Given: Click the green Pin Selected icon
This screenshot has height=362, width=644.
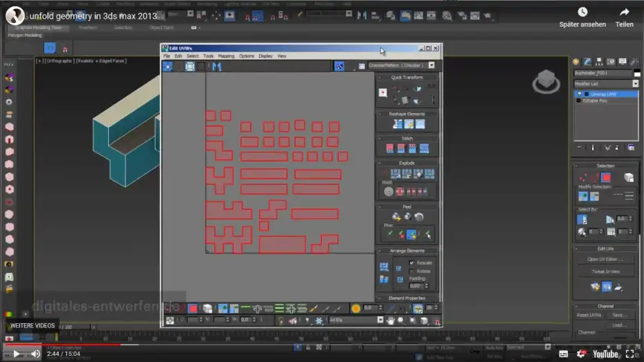Looking at the screenshot, I should click(390, 235).
